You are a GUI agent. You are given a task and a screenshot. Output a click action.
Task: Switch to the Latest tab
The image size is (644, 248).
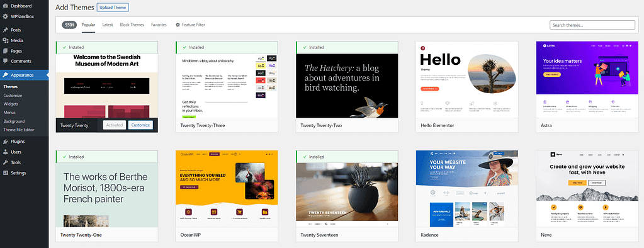[108, 25]
